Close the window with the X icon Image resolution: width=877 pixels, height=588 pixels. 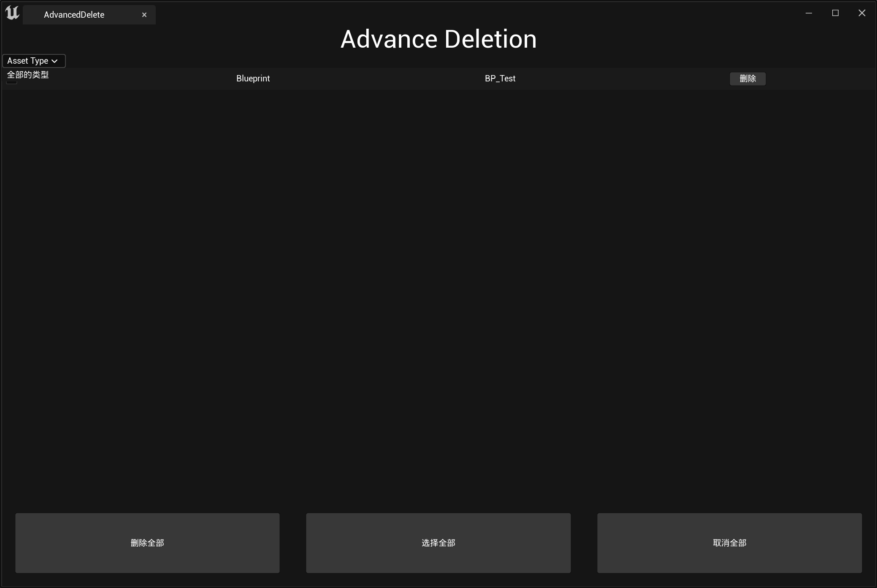point(862,13)
